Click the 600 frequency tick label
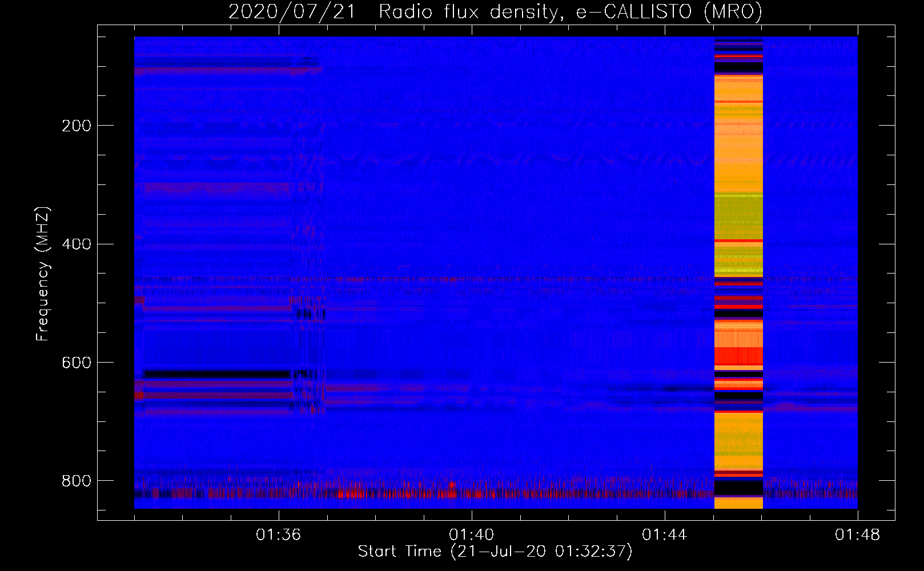 click(x=77, y=363)
